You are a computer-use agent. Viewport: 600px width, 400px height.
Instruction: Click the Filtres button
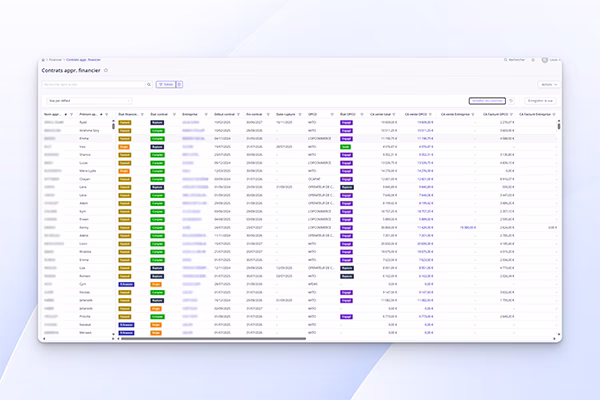tap(166, 85)
